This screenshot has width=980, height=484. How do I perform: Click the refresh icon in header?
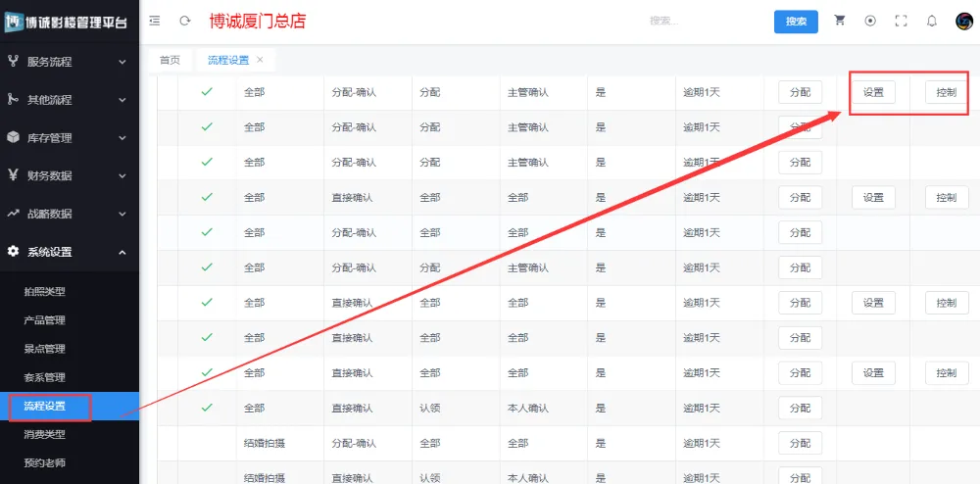click(x=184, y=21)
